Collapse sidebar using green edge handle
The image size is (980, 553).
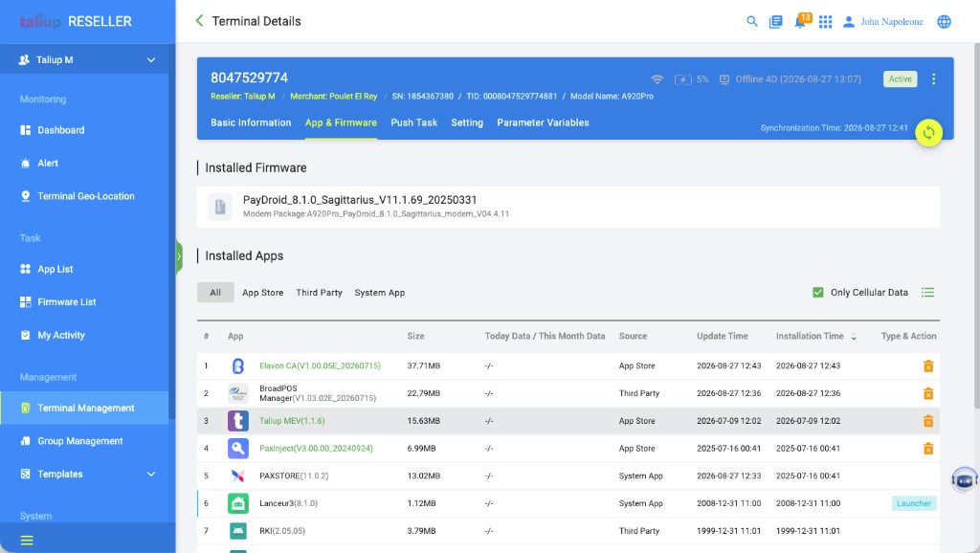coord(179,256)
